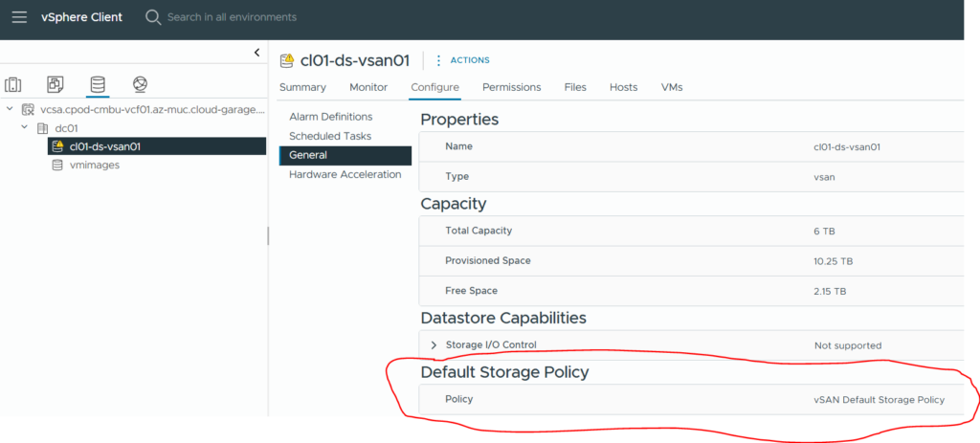Switch to Hosts and Clusters inventory view
Screen dimensions: 980x443
click(x=13, y=85)
